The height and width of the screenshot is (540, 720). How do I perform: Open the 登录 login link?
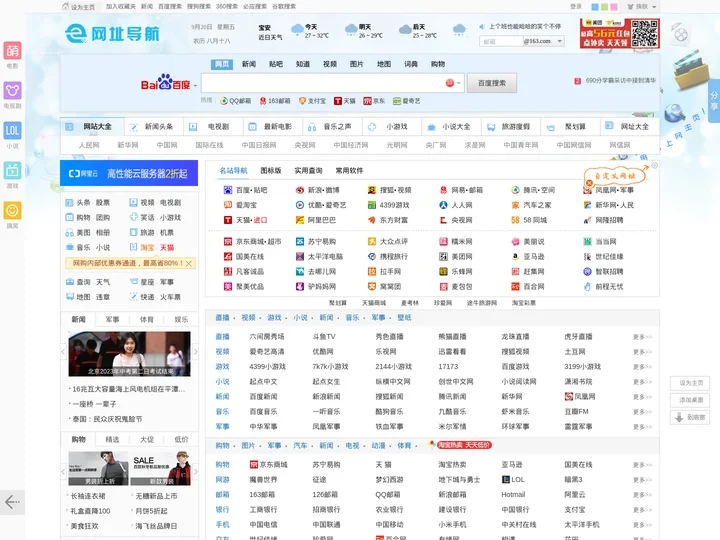pyautogui.click(x=576, y=6)
